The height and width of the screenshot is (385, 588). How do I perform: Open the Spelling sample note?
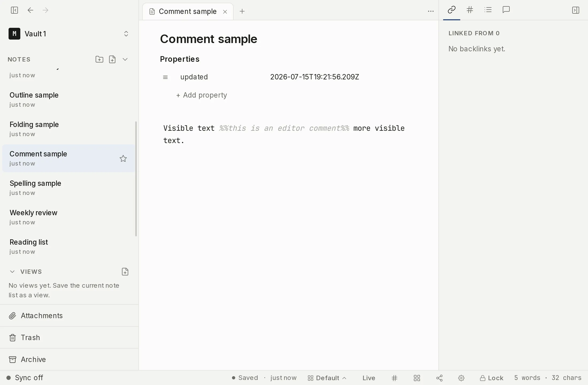point(68,188)
